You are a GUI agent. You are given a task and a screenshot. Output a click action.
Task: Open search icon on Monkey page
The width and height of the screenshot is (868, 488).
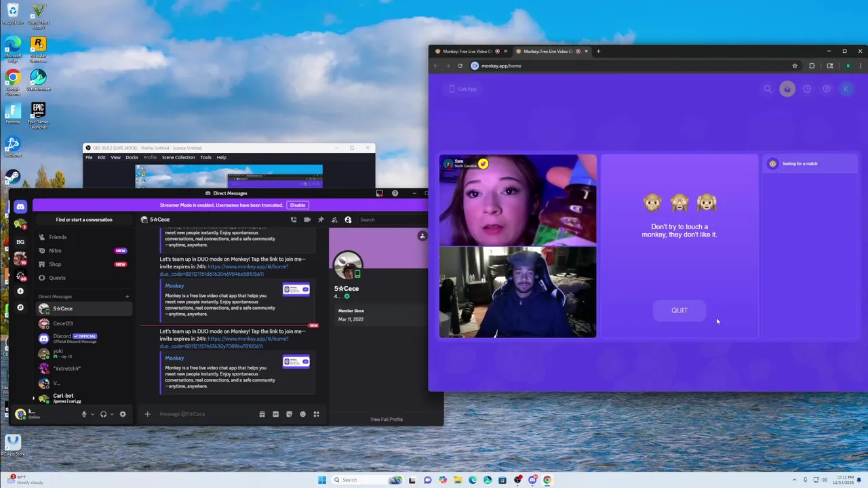tap(768, 89)
